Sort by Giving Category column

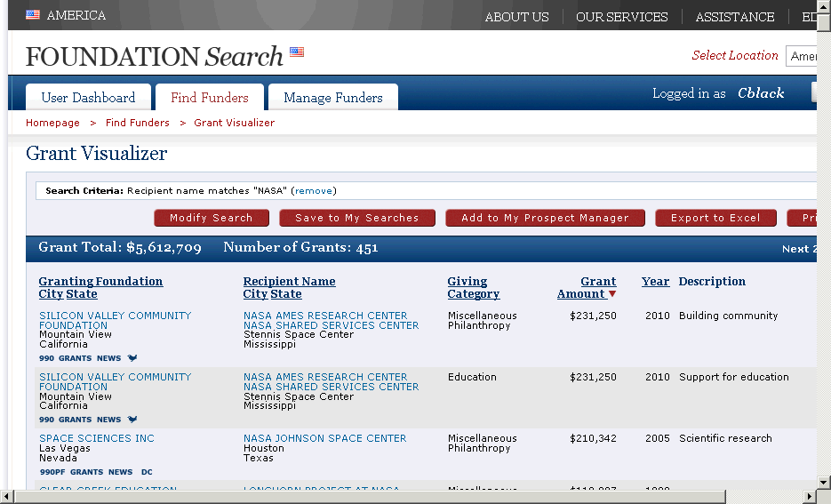[473, 288]
